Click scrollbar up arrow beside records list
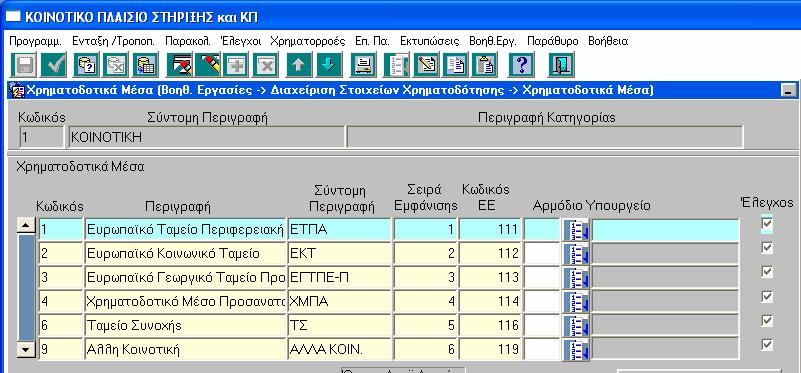This screenshot has width=801, height=373. coord(26,225)
